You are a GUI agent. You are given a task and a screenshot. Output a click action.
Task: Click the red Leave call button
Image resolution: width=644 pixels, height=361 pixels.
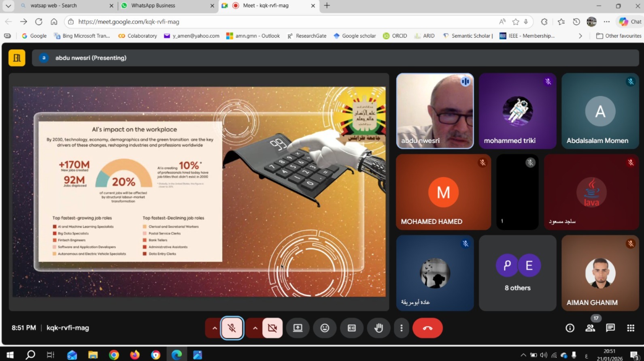pyautogui.click(x=427, y=328)
